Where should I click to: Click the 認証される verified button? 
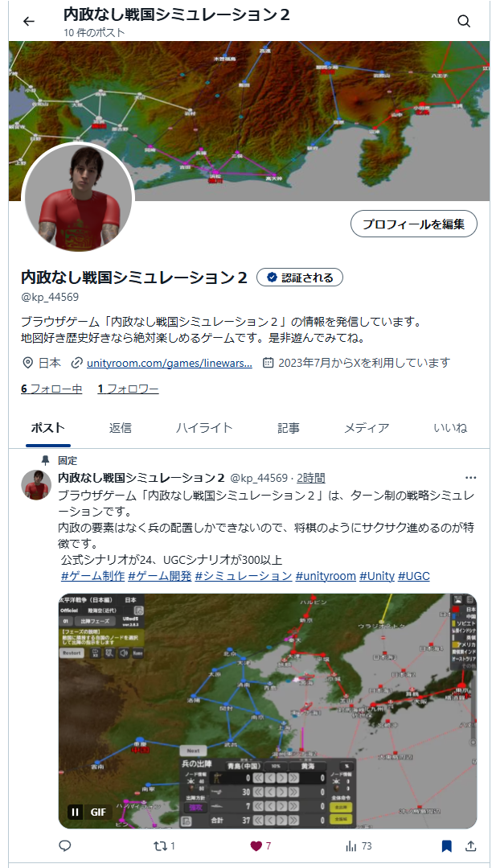(300, 278)
